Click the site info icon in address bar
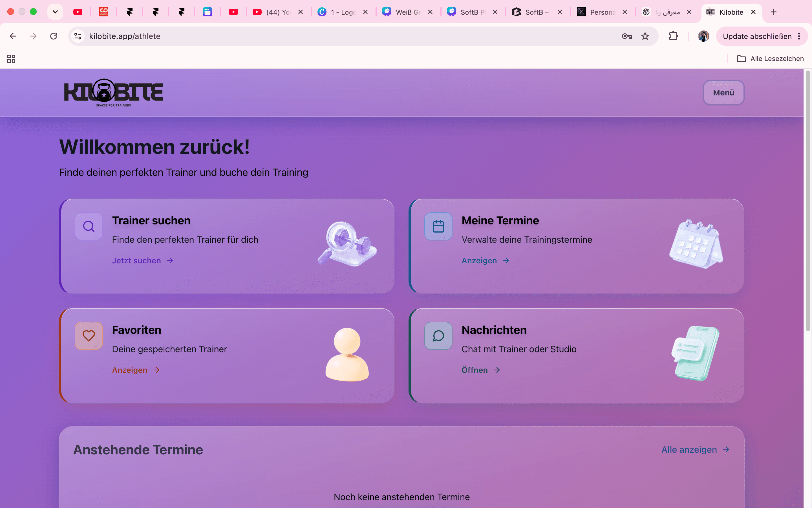This screenshot has width=812, height=508. tap(78, 36)
